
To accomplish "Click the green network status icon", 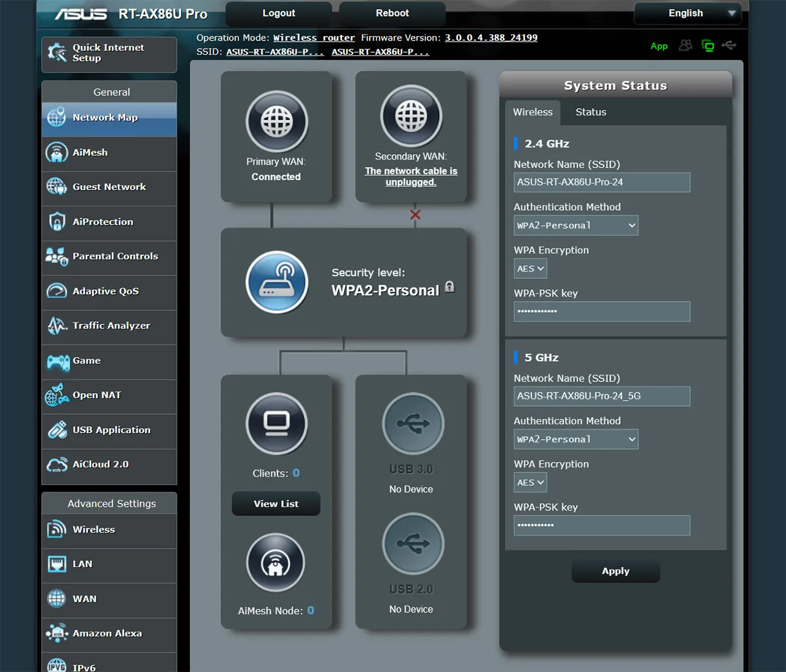I will pyautogui.click(x=707, y=45).
